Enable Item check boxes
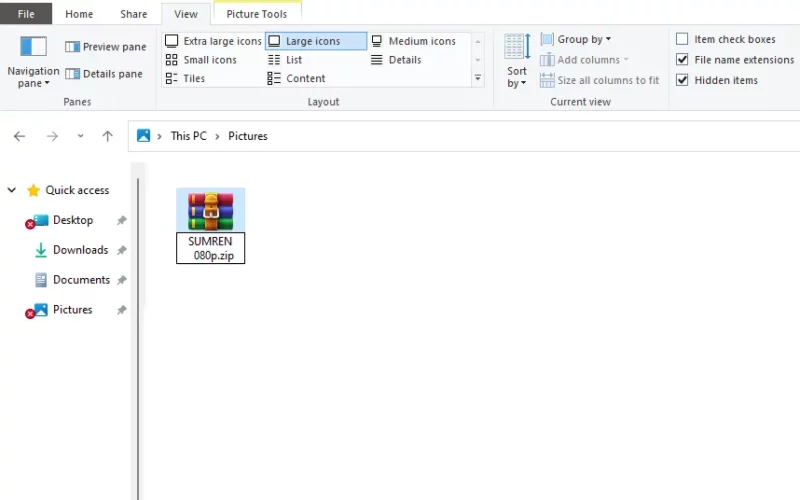800x500 pixels. 682,39
